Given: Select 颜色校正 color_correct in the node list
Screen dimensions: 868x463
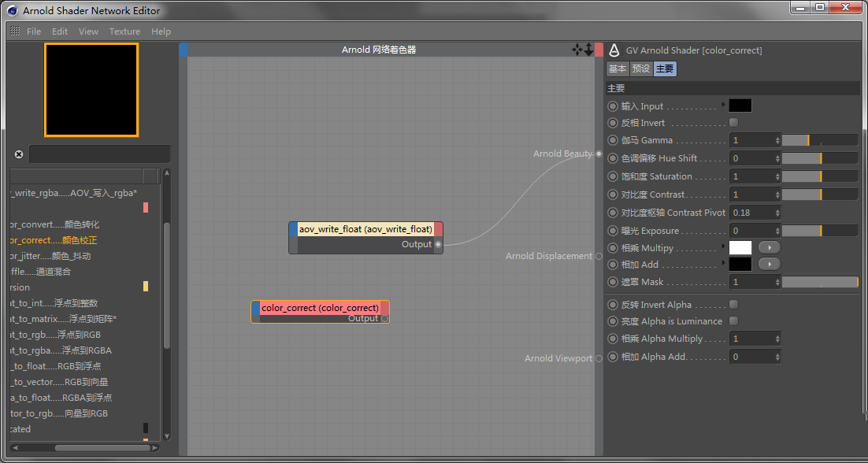Looking at the screenshot, I should [55, 240].
